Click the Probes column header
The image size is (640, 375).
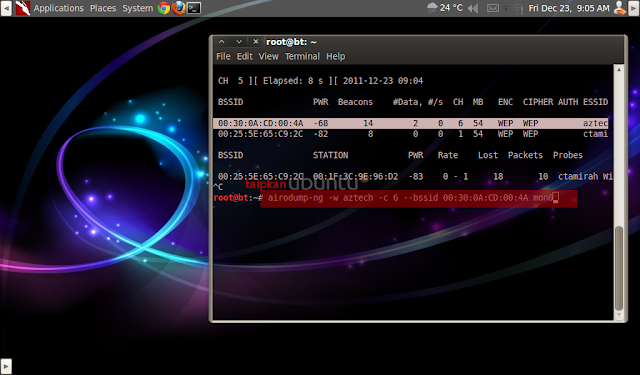pos(568,155)
